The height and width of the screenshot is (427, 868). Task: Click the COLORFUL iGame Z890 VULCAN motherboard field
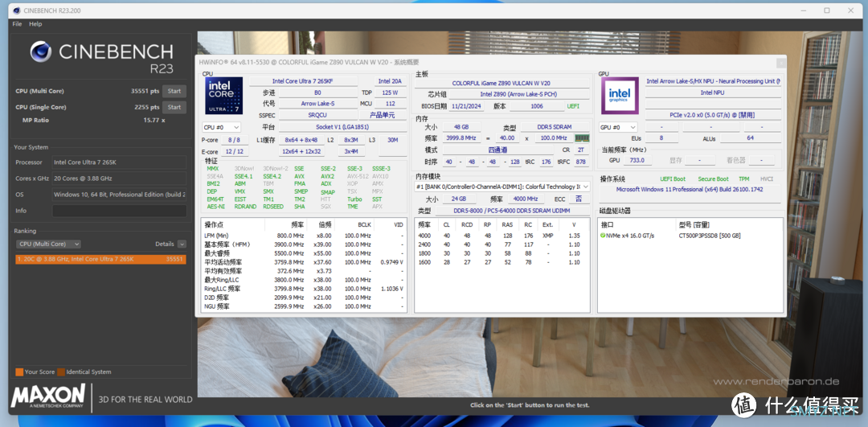[501, 83]
